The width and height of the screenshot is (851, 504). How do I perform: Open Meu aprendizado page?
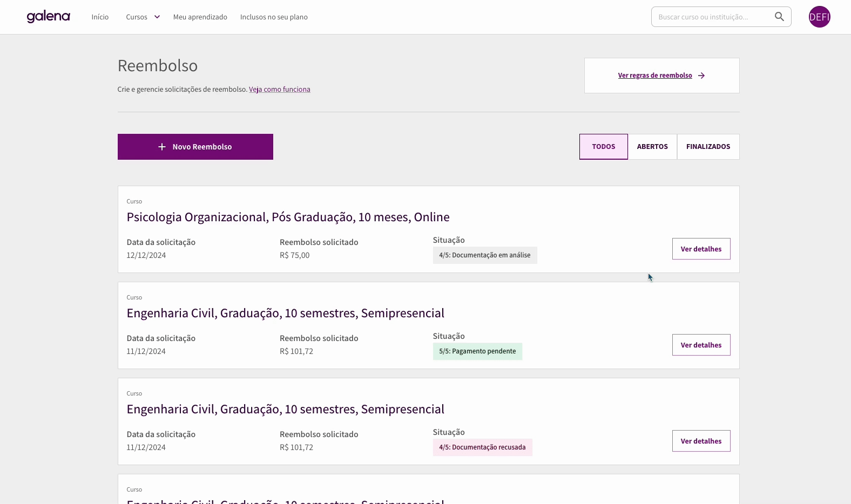coord(200,17)
